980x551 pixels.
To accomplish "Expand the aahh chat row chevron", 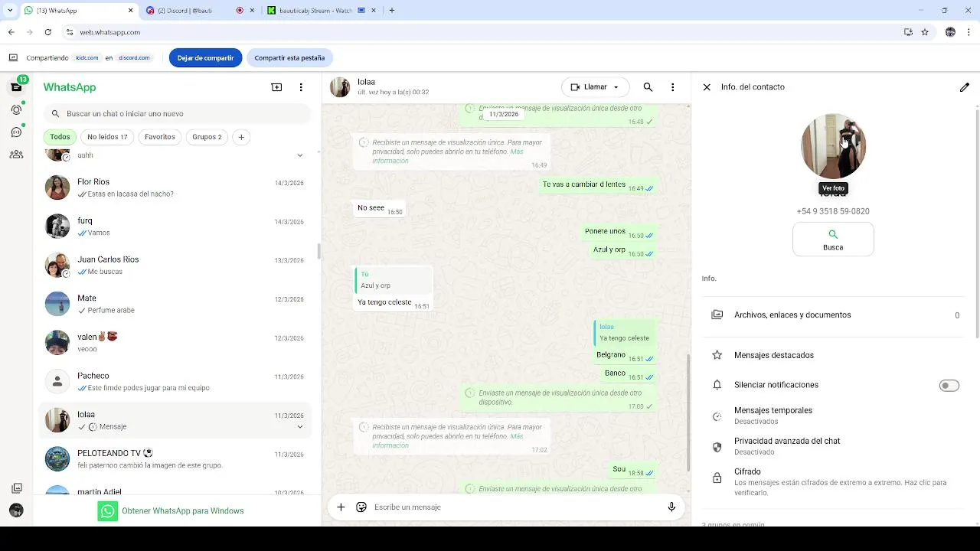I will tap(299, 155).
